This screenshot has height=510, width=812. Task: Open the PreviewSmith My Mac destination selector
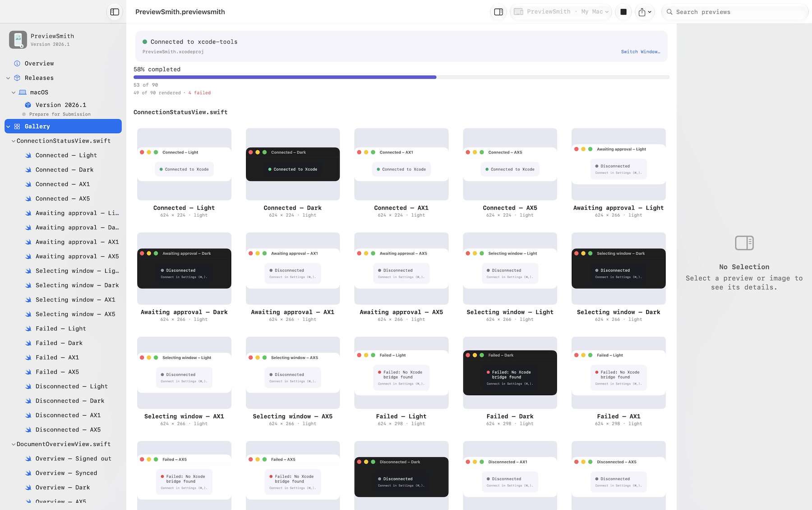click(561, 12)
